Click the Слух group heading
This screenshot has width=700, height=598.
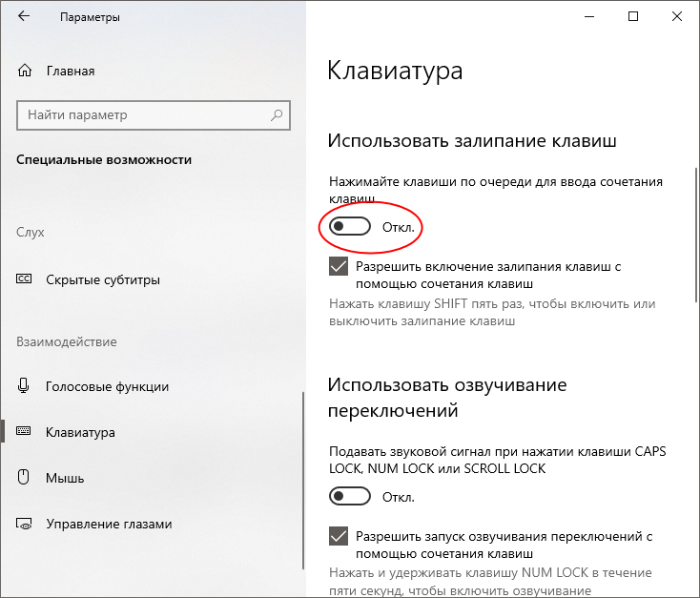pos(31,232)
